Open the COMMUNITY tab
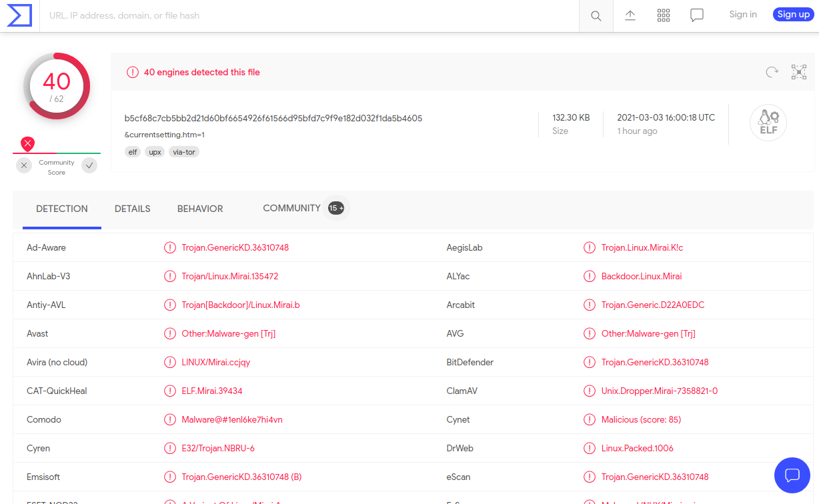 click(x=291, y=208)
